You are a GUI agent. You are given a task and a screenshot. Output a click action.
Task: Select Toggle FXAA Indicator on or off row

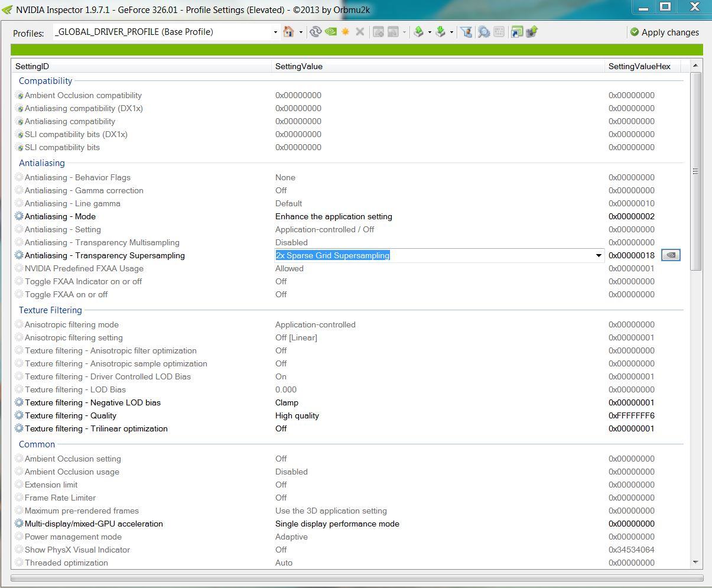347,281
